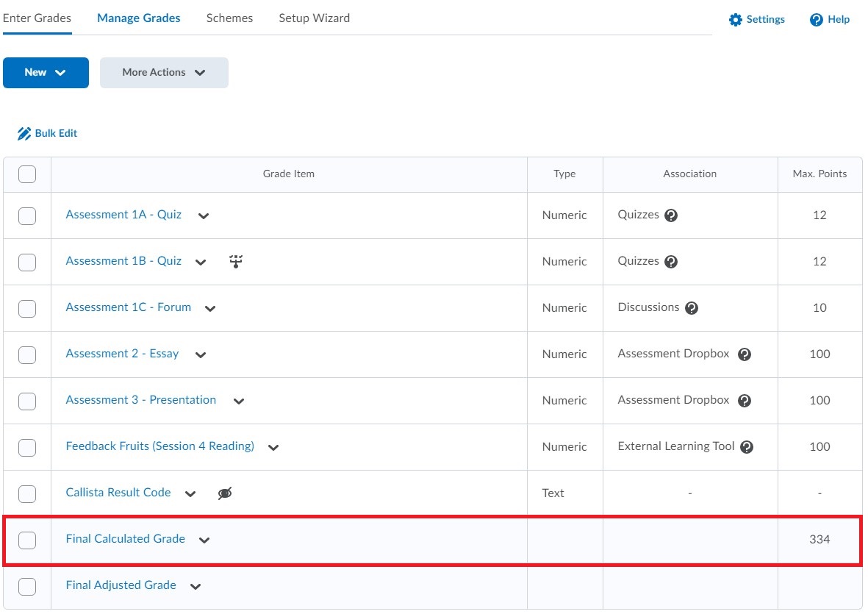
Task: Open Final Calculated Grade dropdown chevron
Action: pos(204,540)
